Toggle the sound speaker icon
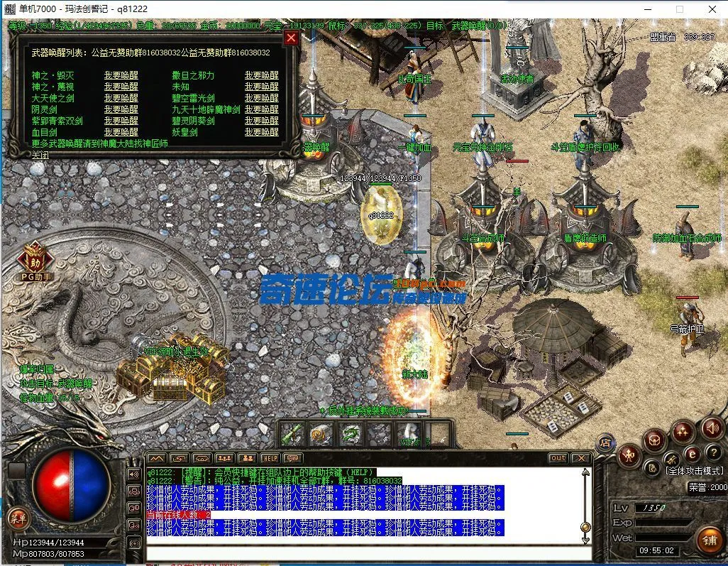The image size is (728, 566). tap(711, 428)
